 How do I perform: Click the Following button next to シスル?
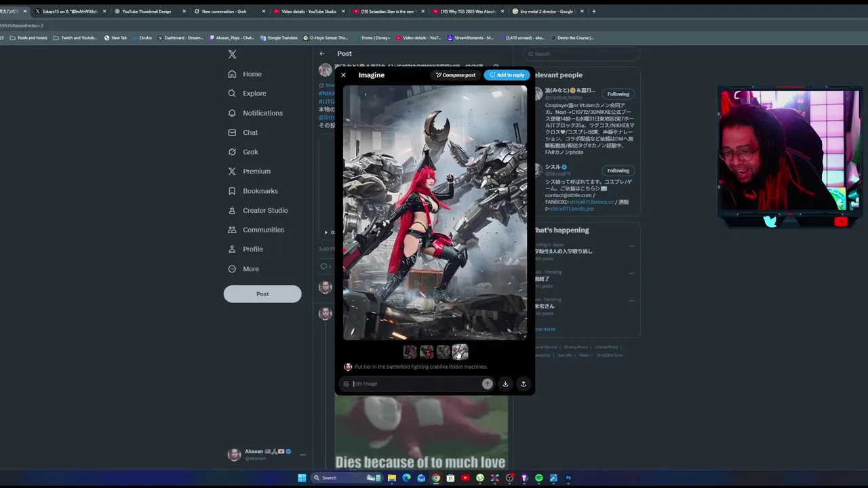coord(618,171)
